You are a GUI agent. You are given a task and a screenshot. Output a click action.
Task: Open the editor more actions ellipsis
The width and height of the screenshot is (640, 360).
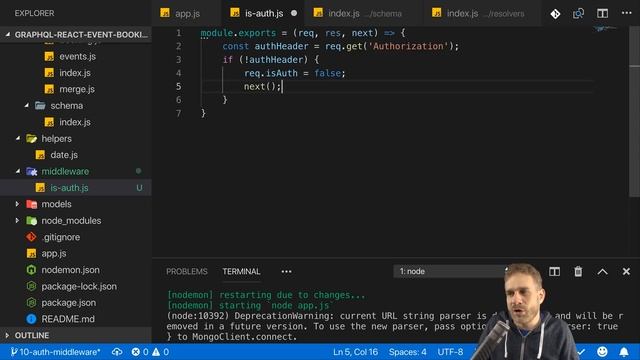(x=627, y=13)
